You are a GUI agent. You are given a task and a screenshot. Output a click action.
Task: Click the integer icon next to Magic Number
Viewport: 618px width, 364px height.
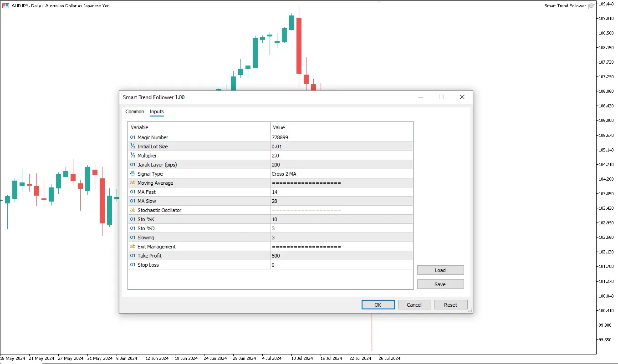click(133, 137)
